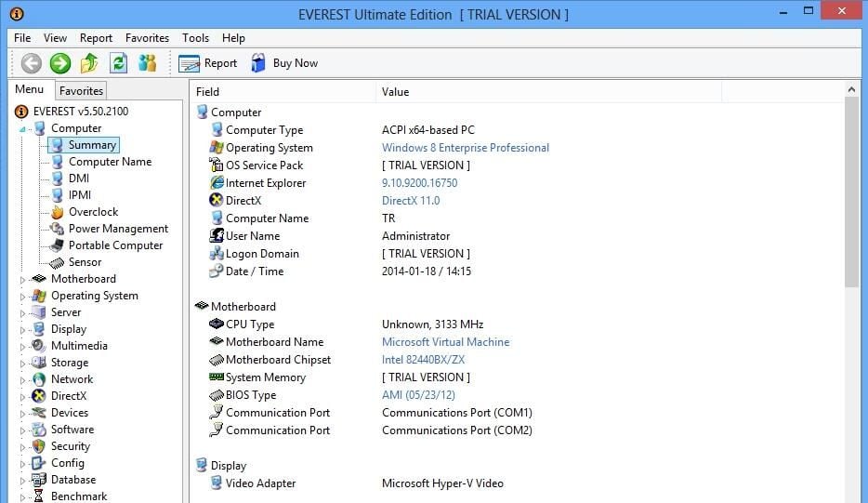Switch to the Favorites tab
The image size is (868, 503).
(x=81, y=91)
